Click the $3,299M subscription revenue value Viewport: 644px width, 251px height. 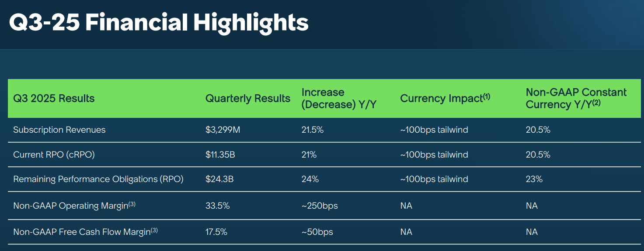tap(223, 130)
